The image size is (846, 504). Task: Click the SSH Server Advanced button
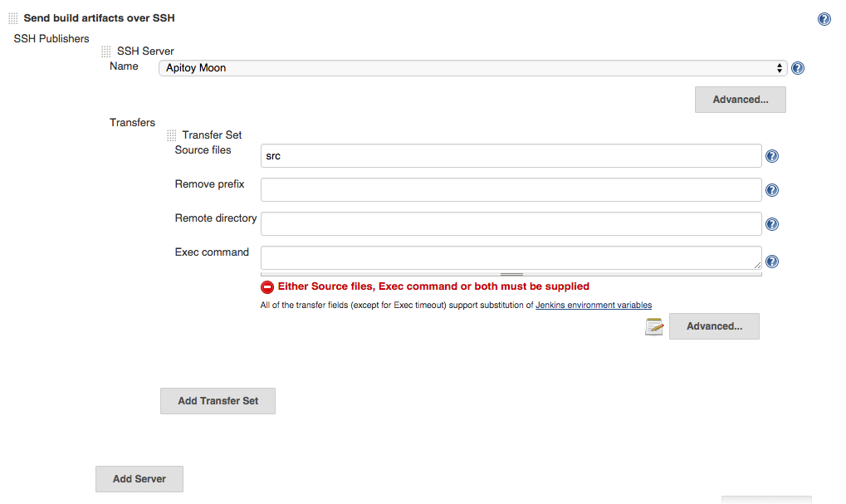pos(741,100)
